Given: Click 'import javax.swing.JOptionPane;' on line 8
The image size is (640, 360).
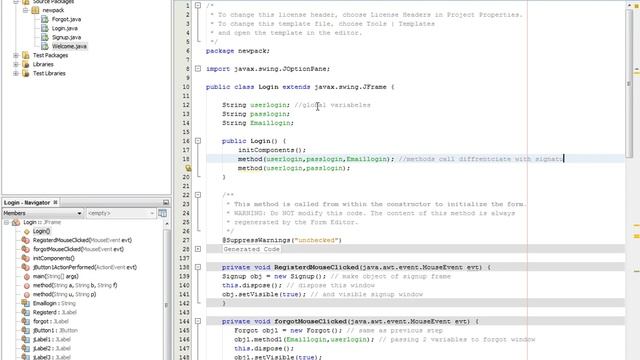Looking at the screenshot, I should click(268, 69).
